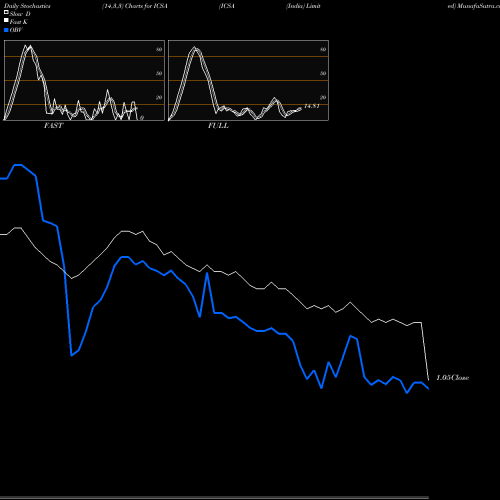Click the 50 level label in FAST chart
500x500 pixels.
(159, 73)
